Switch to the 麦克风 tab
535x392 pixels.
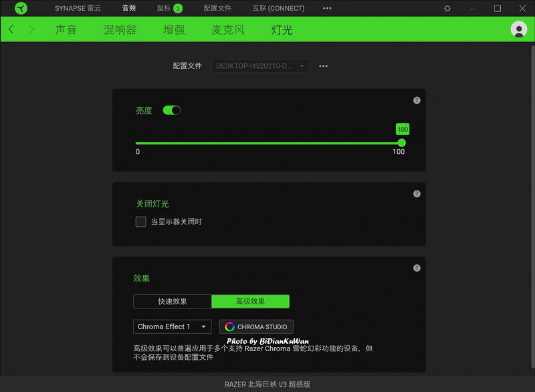[227, 29]
